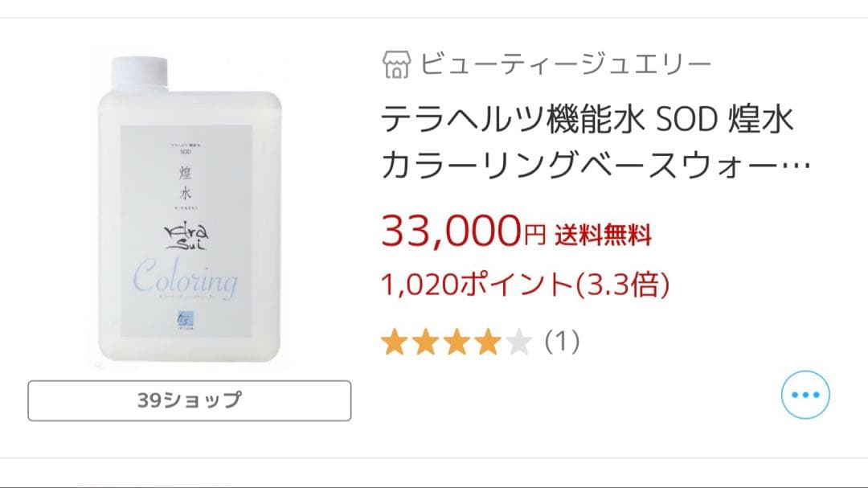The width and height of the screenshot is (868, 488).
Task: Open the three-dot more options menu
Action: (805, 394)
